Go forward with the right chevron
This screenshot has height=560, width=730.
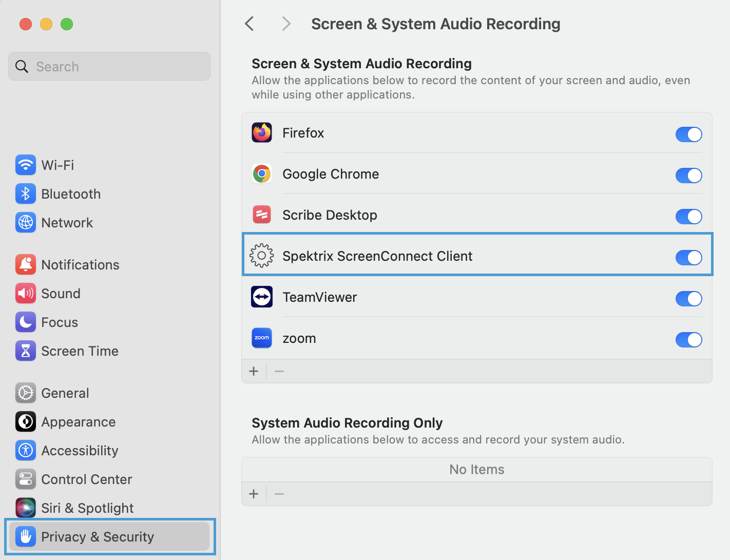click(286, 24)
